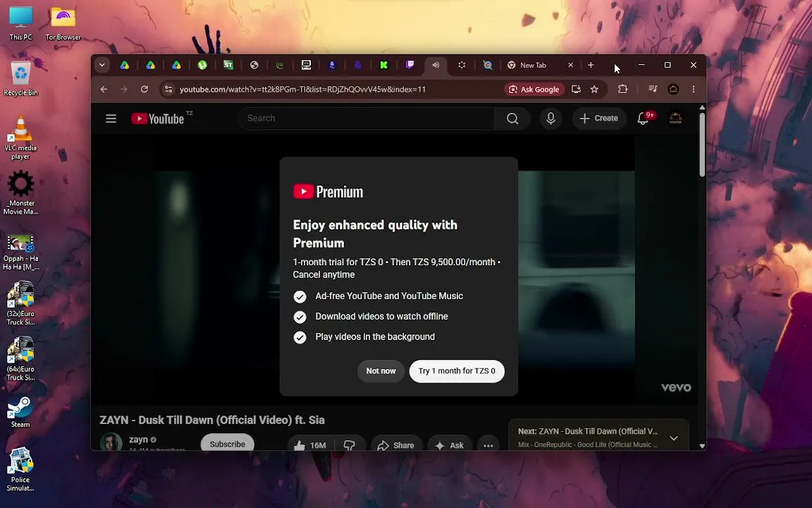
Task: Click the magnifier search button
Action: point(512,119)
